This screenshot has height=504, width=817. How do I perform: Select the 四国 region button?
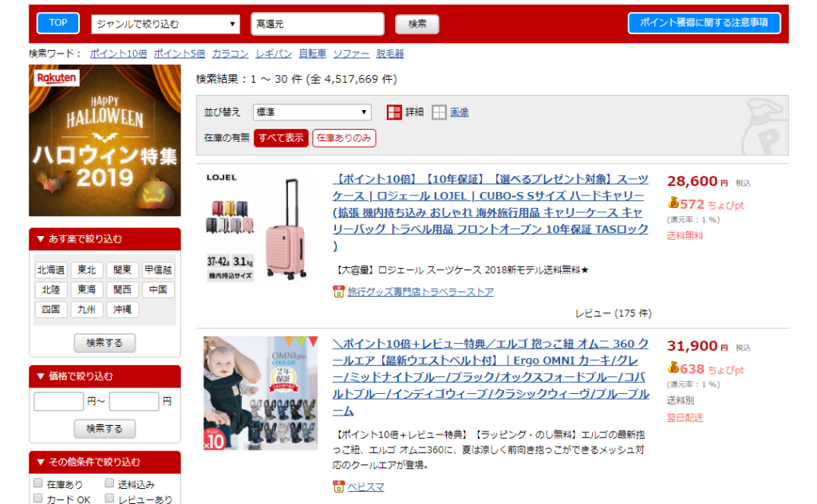[x=50, y=309]
